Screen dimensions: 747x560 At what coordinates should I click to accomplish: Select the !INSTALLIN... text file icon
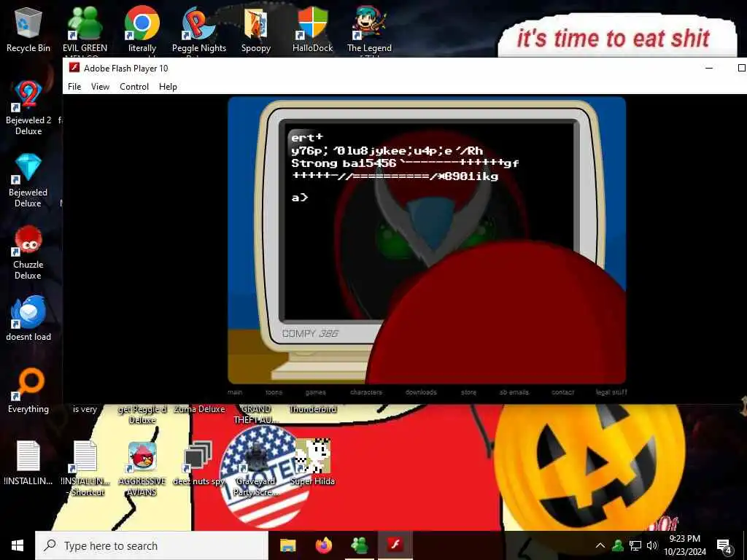[28, 463]
